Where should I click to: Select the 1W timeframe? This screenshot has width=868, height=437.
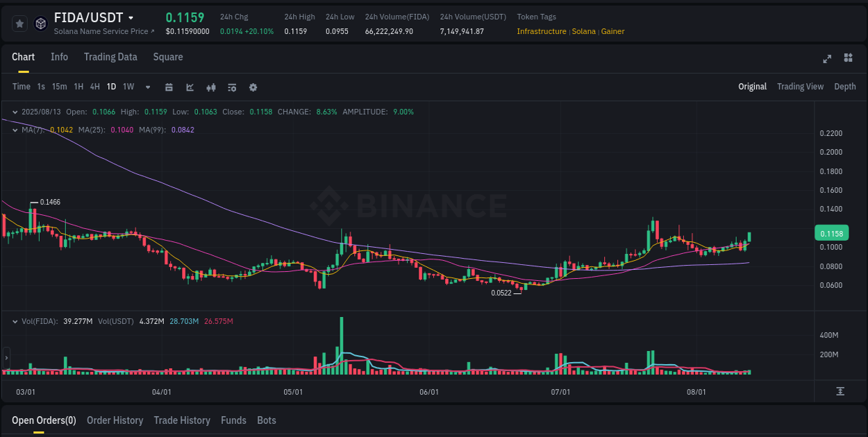(x=128, y=87)
